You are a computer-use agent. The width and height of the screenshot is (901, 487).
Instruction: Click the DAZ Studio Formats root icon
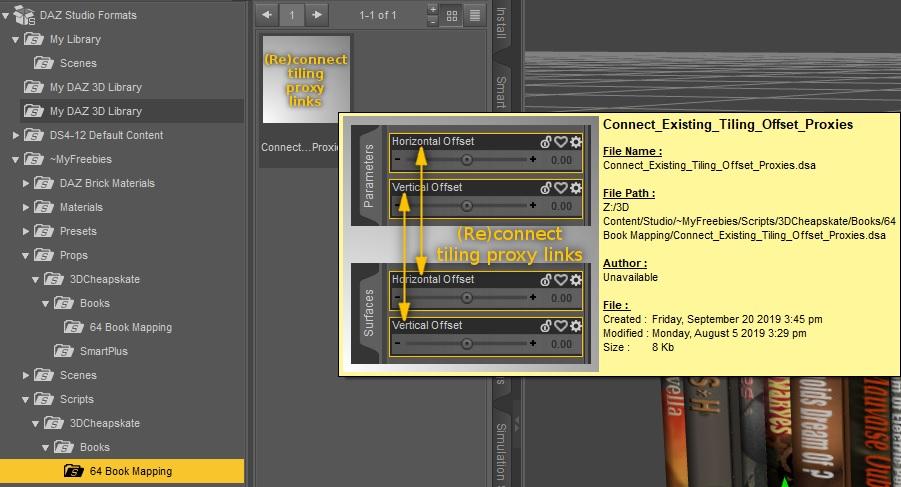point(25,15)
